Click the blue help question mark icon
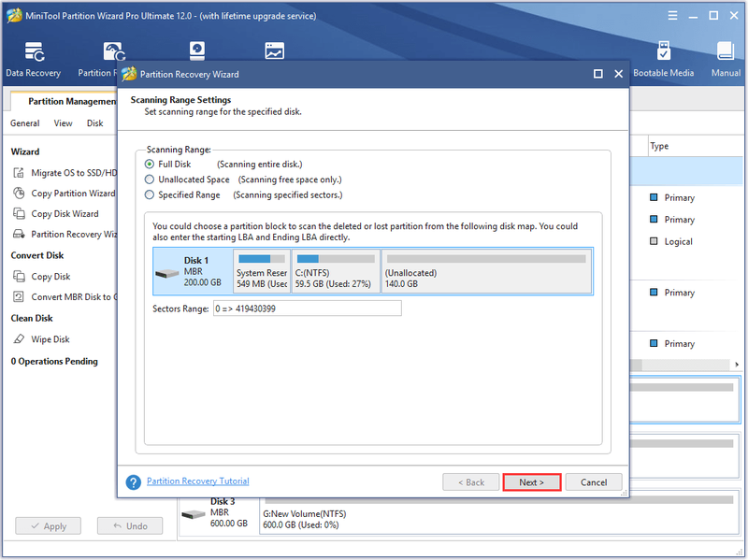 134,482
